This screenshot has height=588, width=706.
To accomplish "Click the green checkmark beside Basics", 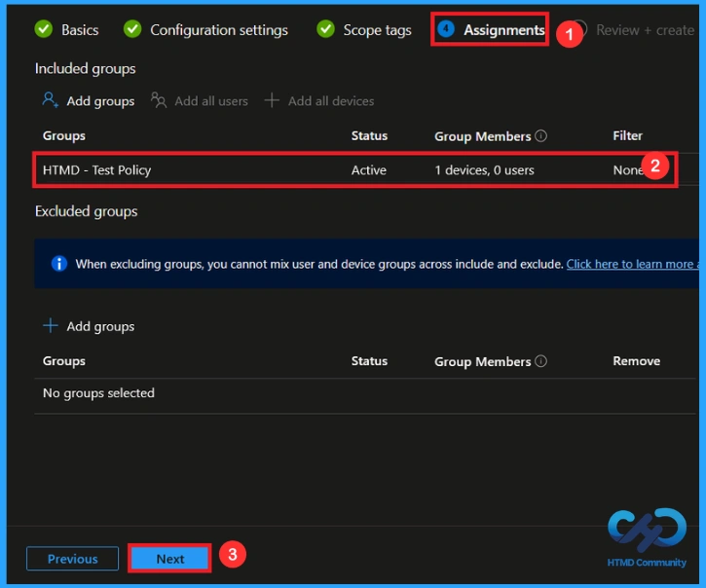I will point(44,29).
